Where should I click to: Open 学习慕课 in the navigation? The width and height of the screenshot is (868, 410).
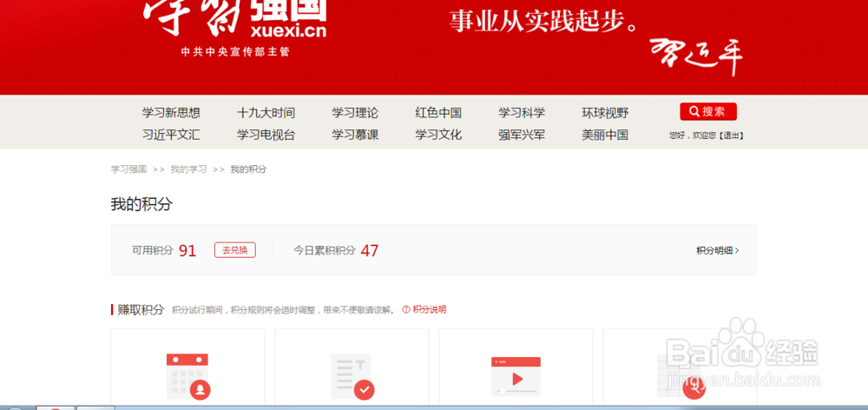[x=355, y=135]
